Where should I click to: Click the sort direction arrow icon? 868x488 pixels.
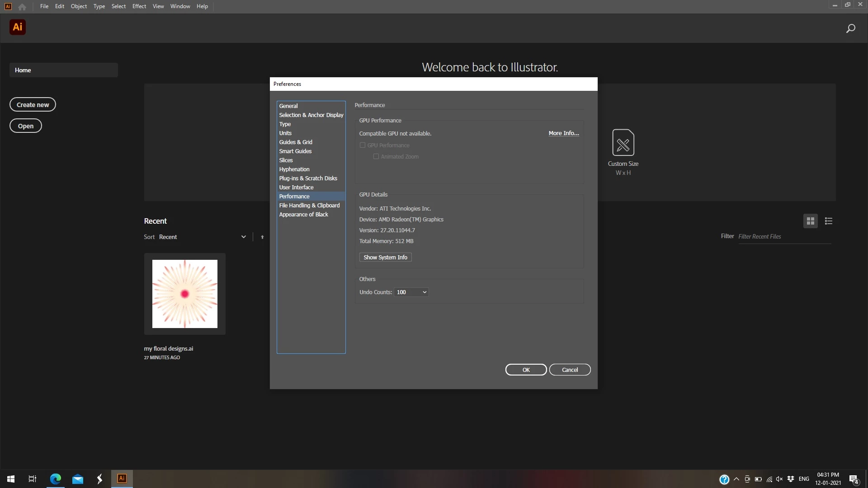262,237
